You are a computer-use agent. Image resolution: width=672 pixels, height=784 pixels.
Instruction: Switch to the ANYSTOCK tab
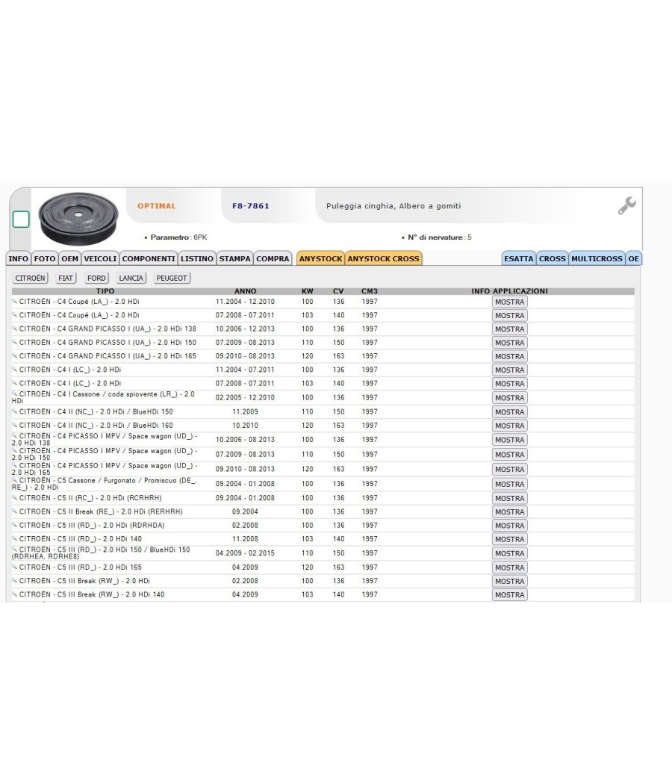point(320,258)
